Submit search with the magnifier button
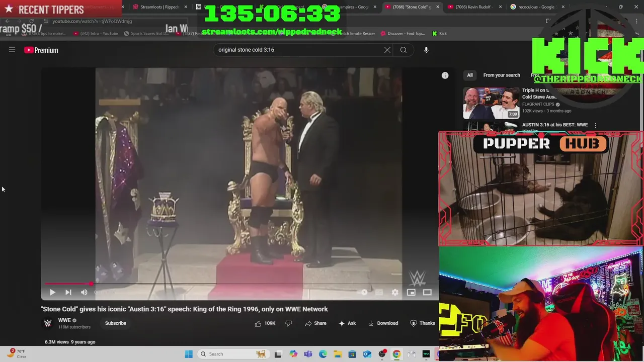 [x=404, y=50]
